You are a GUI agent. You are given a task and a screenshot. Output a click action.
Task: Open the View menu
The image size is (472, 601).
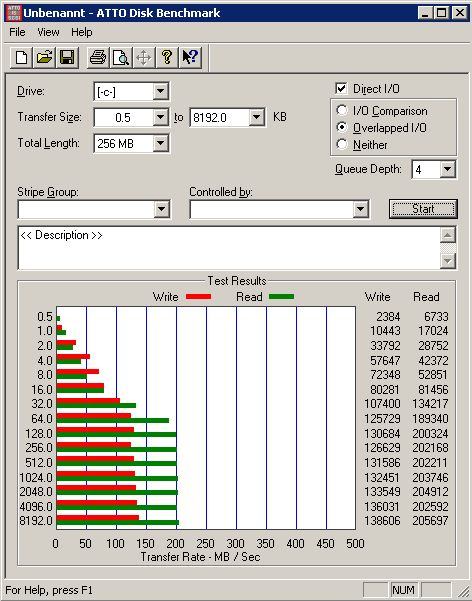(48, 32)
